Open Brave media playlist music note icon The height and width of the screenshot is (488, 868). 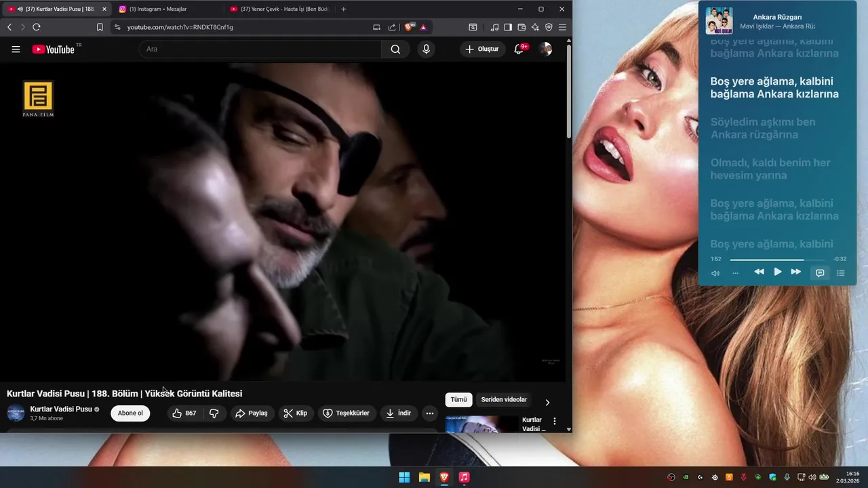(x=494, y=27)
